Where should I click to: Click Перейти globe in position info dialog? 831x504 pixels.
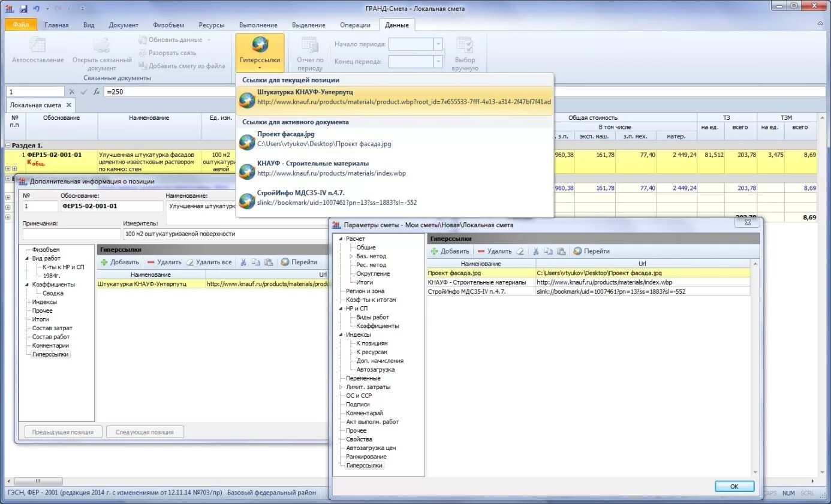tap(299, 262)
